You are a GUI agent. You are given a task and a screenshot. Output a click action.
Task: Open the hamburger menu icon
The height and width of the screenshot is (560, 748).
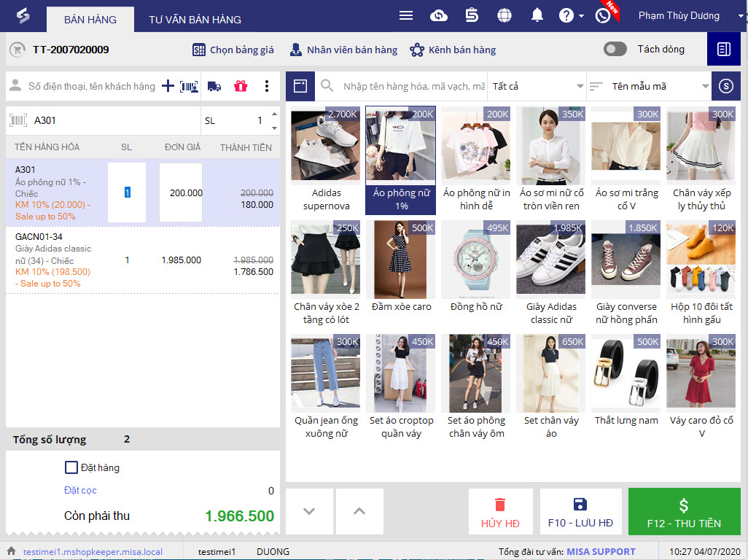[406, 16]
